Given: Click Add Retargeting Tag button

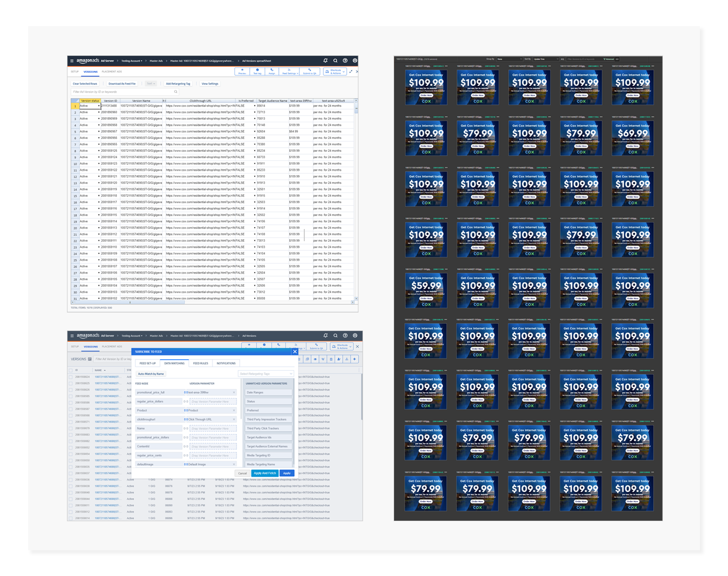Looking at the screenshot, I should [x=178, y=83].
